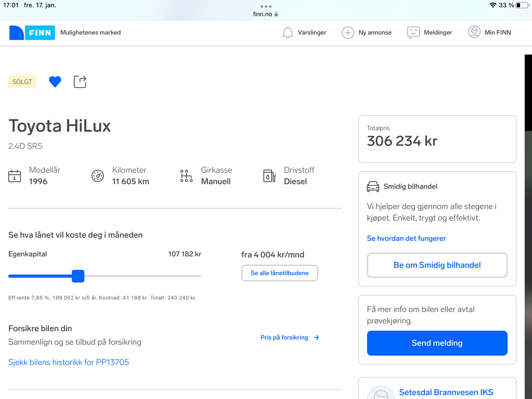Screen dimensions: 532x399
Task: Click the Modellår calendar icon
Action: pyautogui.click(x=15, y=176)
